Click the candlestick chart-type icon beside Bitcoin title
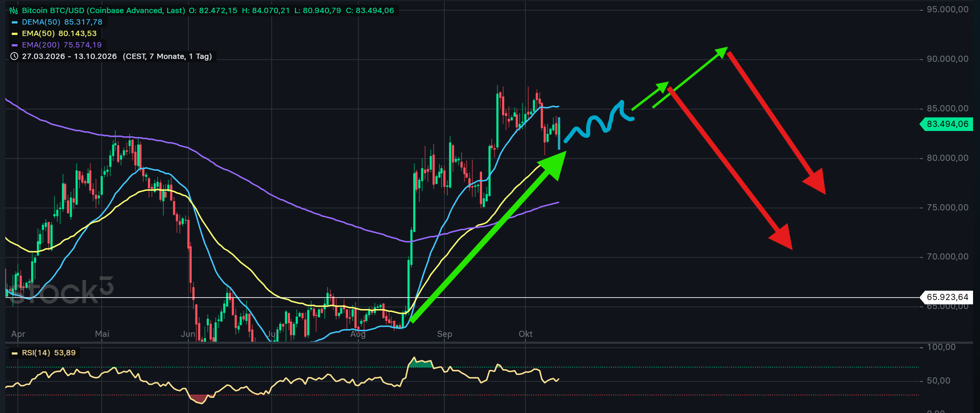The image size is (980, 413). coord(14,11)
